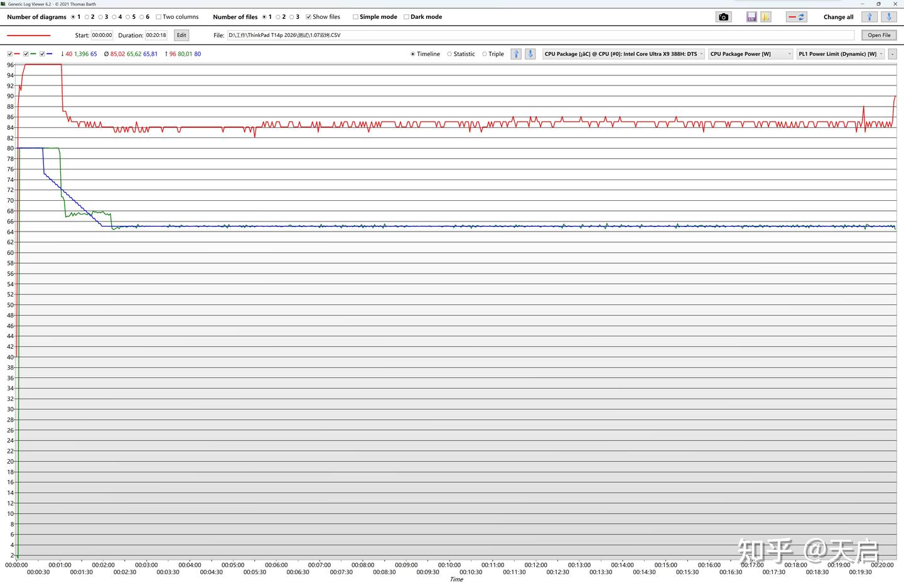904x588 pixels.
Task: Click the Generic Log Viewer title bar icon
Action: coord(3,4)
